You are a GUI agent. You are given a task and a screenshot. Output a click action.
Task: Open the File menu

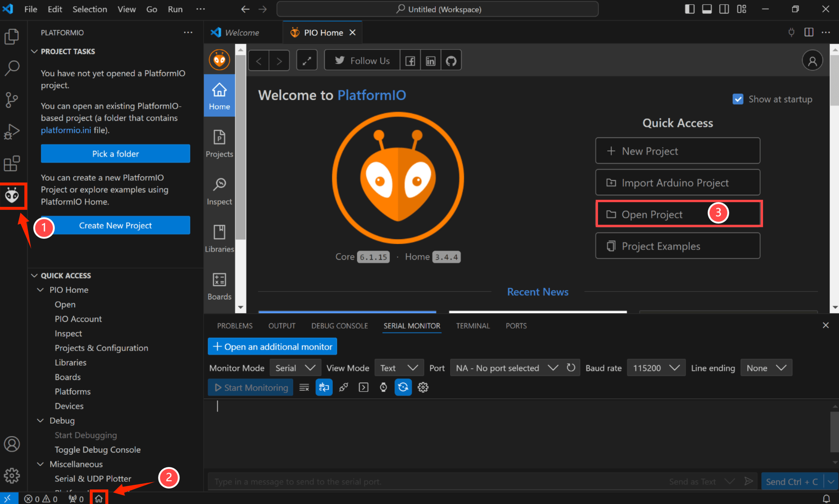(x=31, y=9)
